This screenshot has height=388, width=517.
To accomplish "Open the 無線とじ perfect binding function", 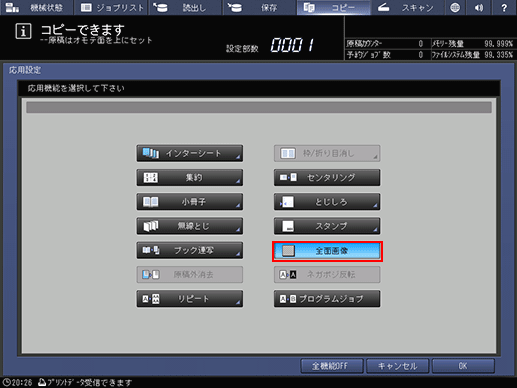I will pos(190,226).
